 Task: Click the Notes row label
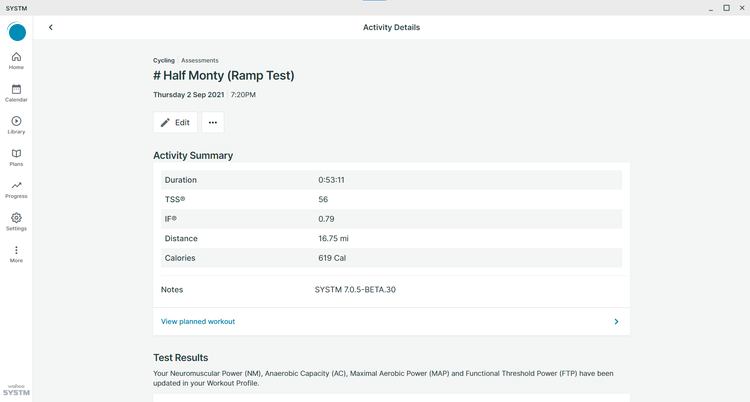point(172,290)
